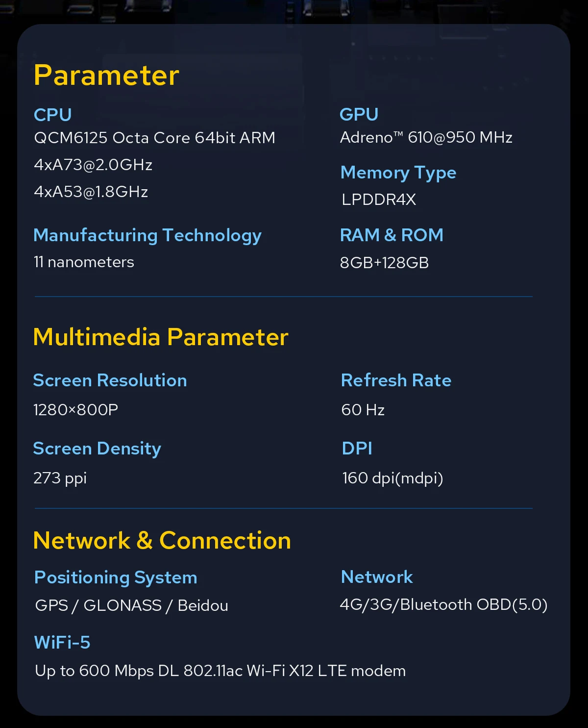Click the Network & Connection heading
Screen dimensions: 588x728
tap(162, 541)
